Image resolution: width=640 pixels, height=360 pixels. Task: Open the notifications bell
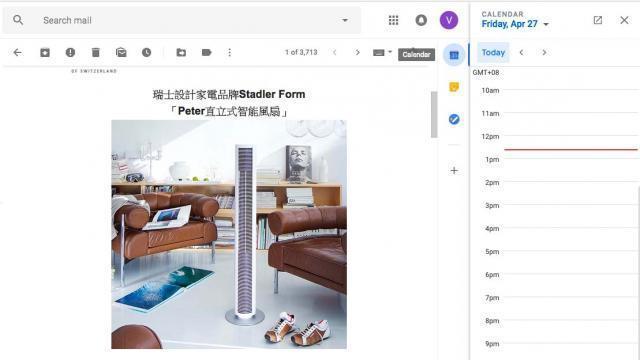pyautogui.click(x=421, y=20)
